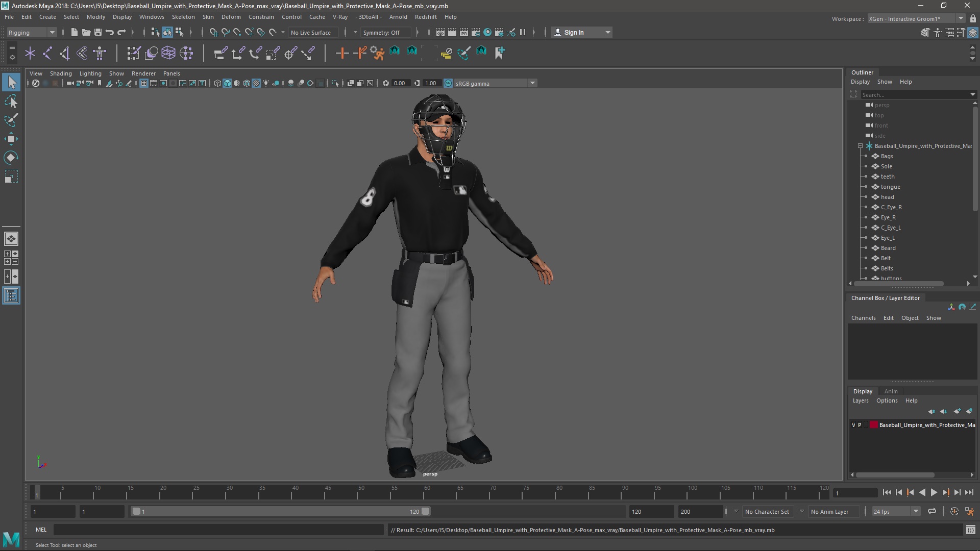Click the Create Joints shelf icon

point(47,53)
